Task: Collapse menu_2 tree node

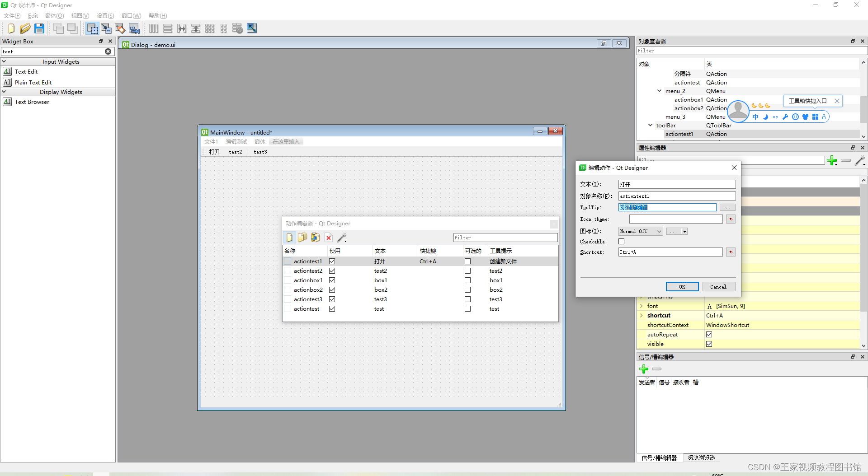Action: 660,91
